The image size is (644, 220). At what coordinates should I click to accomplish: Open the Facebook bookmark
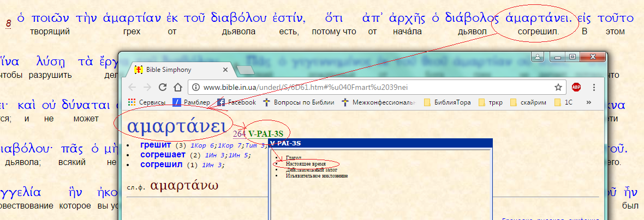[237, 102]
